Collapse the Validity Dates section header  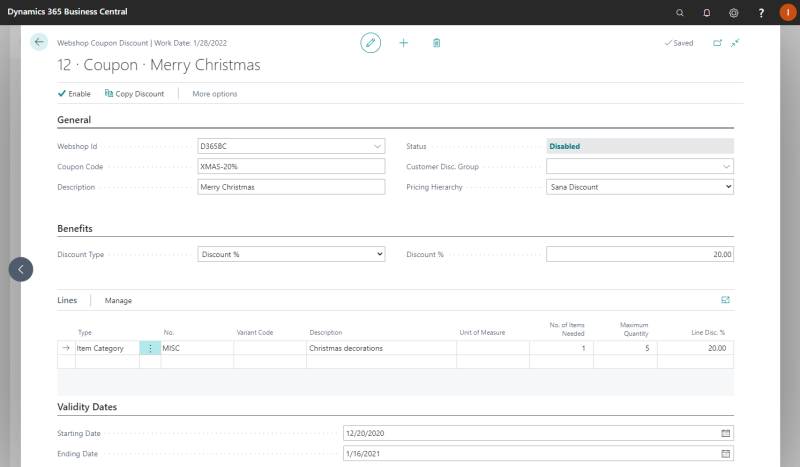click(87, 407)
